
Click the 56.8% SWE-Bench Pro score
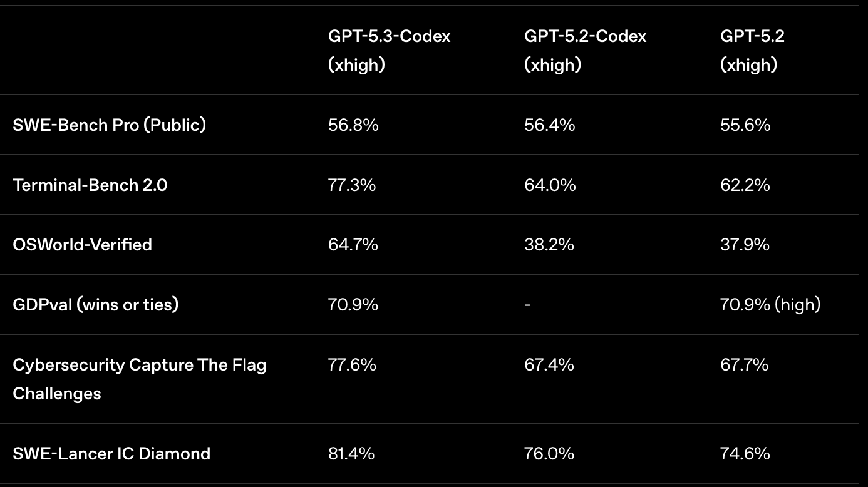tap(353, 125)
